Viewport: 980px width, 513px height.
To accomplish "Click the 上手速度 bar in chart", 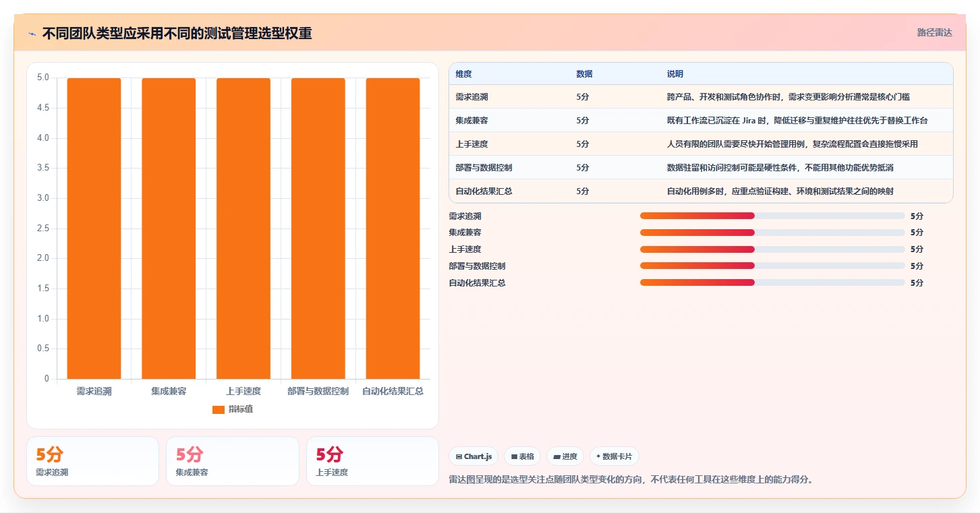I will point(243,229).
